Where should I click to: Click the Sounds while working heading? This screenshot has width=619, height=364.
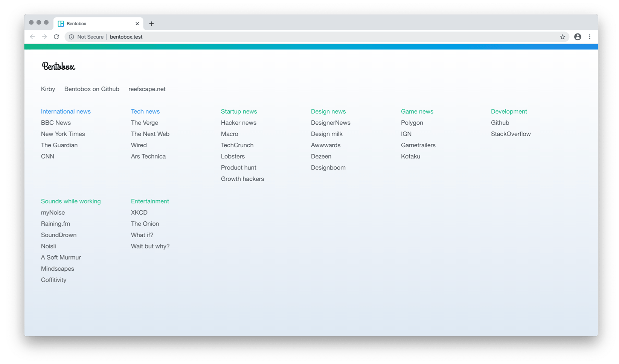[x=71, y=201]
